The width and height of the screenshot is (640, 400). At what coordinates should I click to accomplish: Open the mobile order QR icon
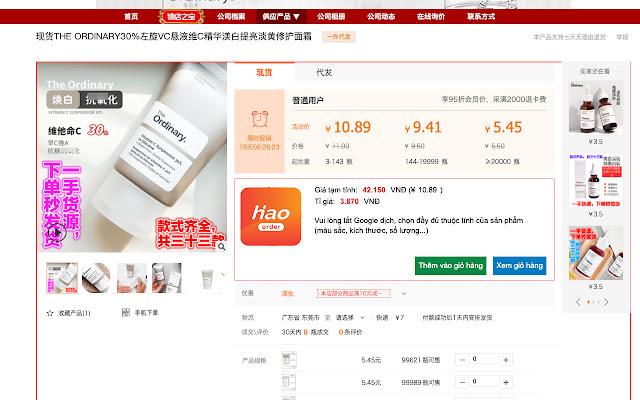(x=126, y=313)
